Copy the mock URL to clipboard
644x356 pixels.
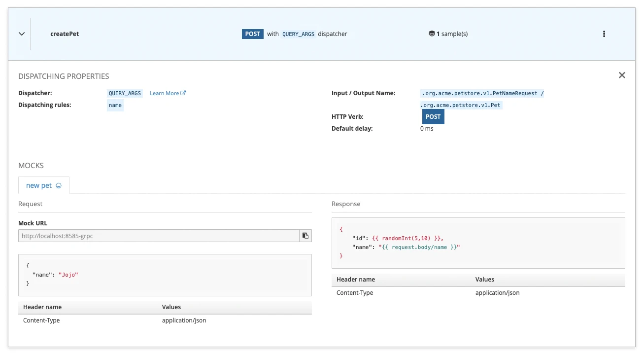[x=305, y=236]
